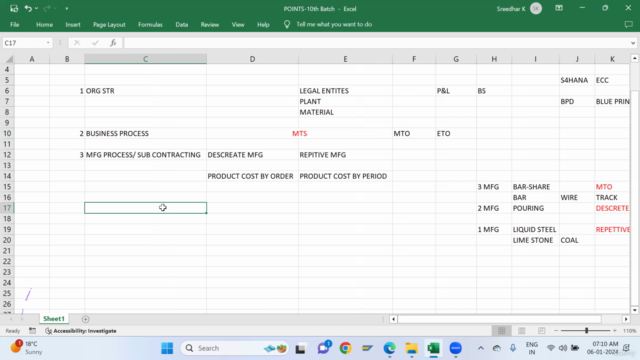Click the Sreedhar K account avatar
This screenshot has width=640, height=360.
[536, 9]
